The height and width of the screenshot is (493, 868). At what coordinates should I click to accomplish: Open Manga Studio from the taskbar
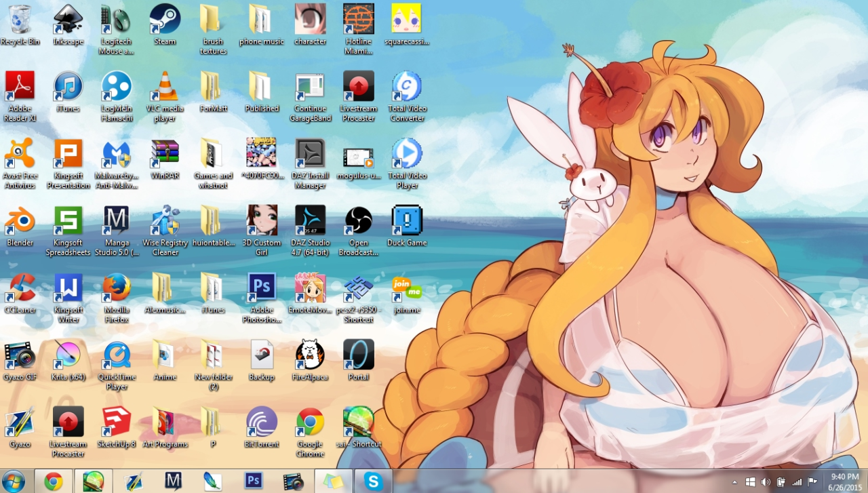pyautogui.click(x=174, y=481)
